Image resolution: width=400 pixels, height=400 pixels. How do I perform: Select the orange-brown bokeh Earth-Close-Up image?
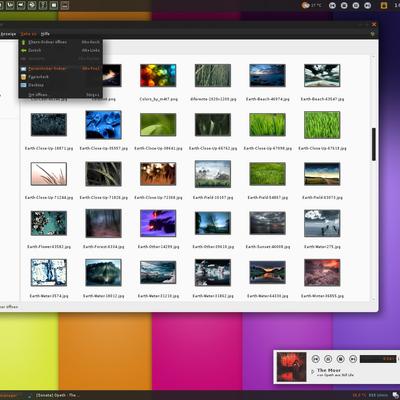tap(158, 174)
